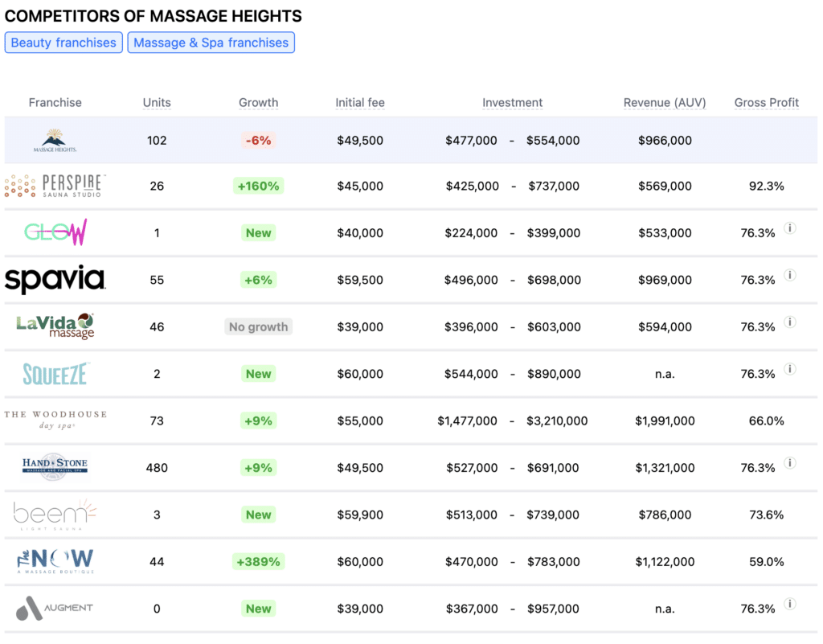The image size is (823, 644).
Task: Click the +389% growth badge
Action: pyautogui.click(x=258, y=562)
